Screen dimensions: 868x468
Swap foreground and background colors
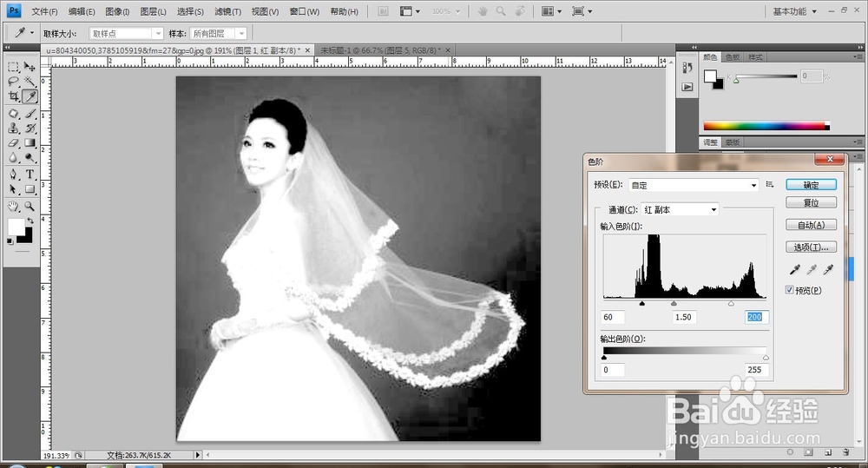30,221
